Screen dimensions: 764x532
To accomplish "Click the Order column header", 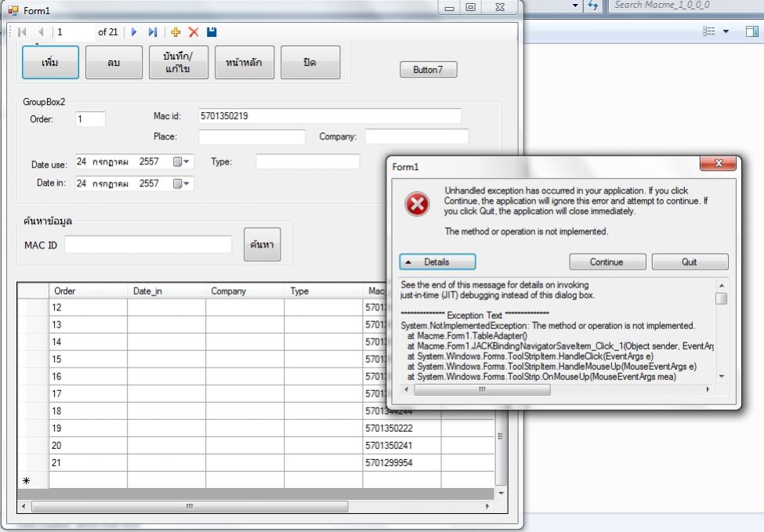I will click(89, 291).
